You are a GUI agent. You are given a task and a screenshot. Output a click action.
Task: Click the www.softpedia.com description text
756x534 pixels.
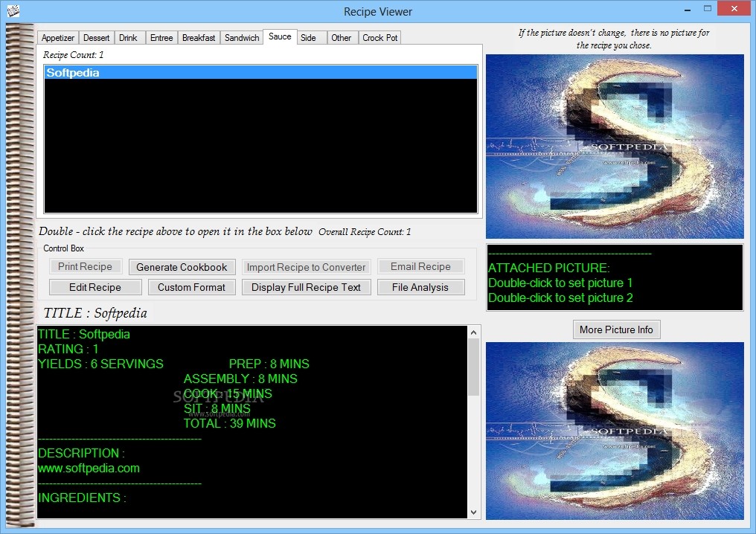[89, 469]
